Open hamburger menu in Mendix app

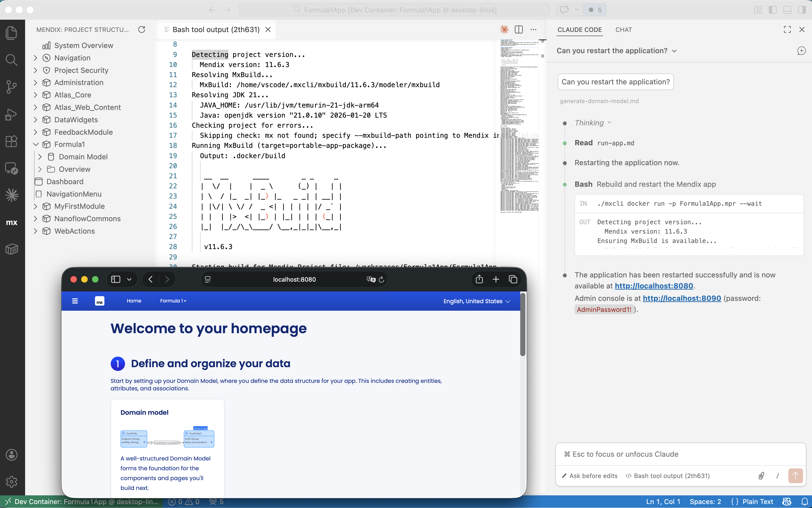(75, 301)
